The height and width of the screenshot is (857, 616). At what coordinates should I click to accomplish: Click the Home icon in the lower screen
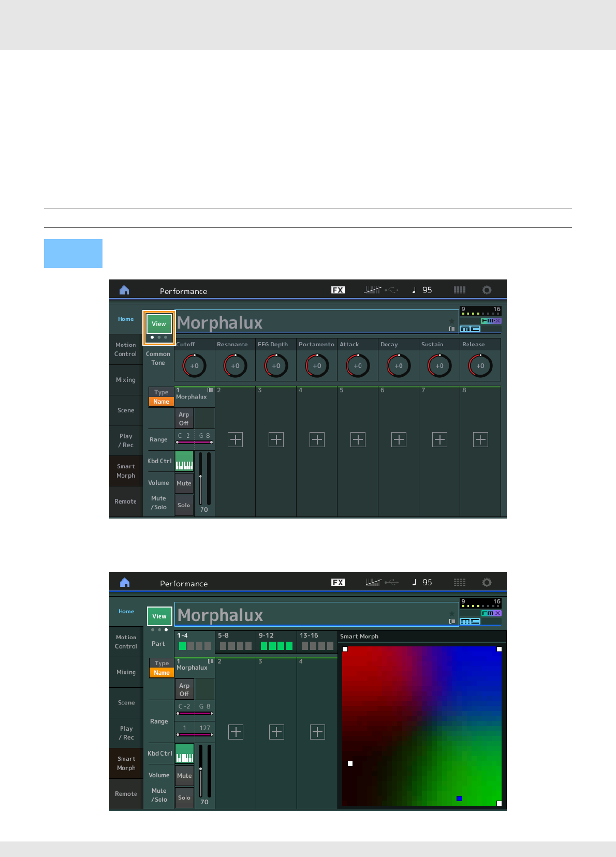(125, 583)
